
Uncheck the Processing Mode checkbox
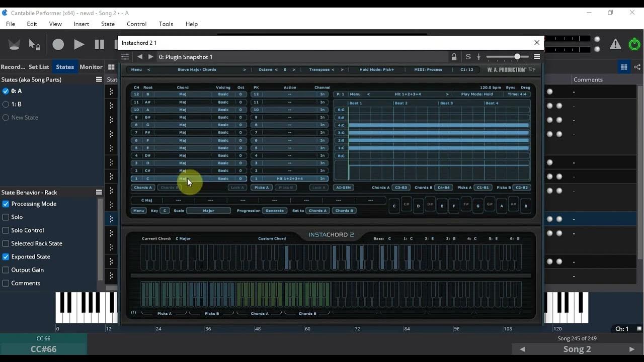click(6, 204)
